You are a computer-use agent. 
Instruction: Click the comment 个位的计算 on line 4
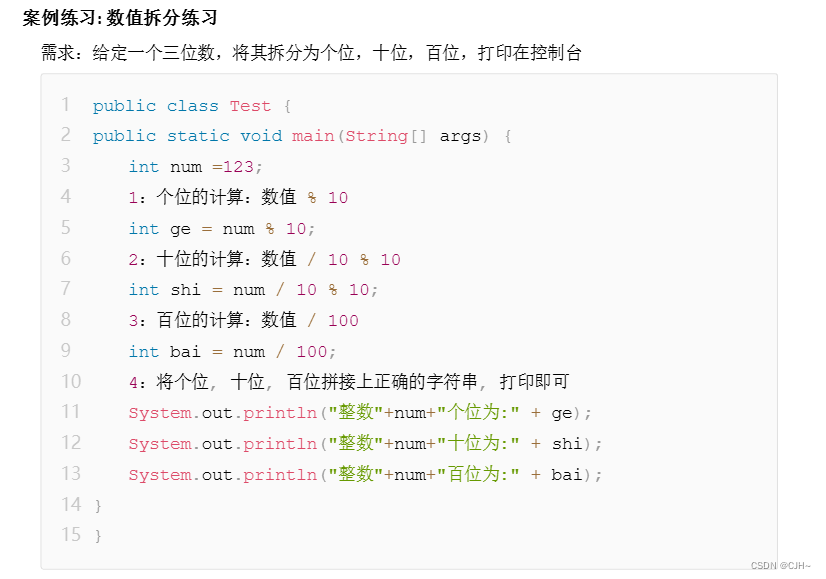click(200, 197)
